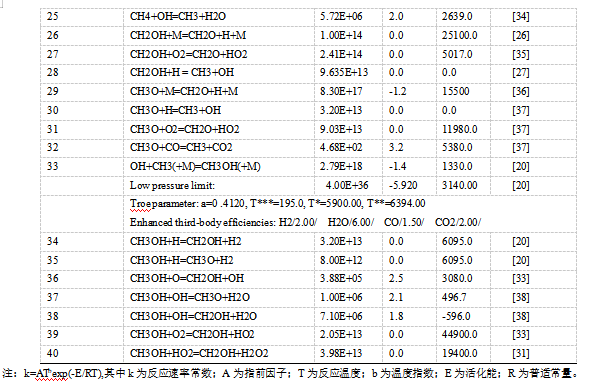Click reaction CH3OH+HO2=CH2OH+H2O2
This screenshot has width=589, height=389.
[x=199, y=353]
